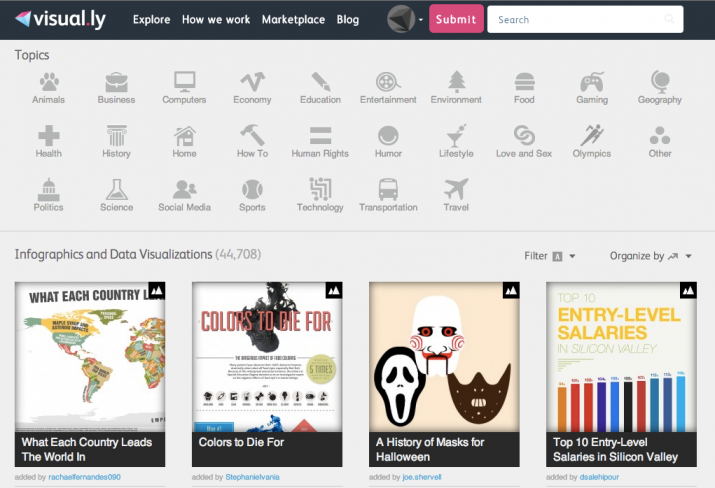The height and width of the screenshot is (488, 715).
Task: Open Top 10 Entry-Level Salaries thumbnail
Action: pyautogui.click(x=621, y=357)
